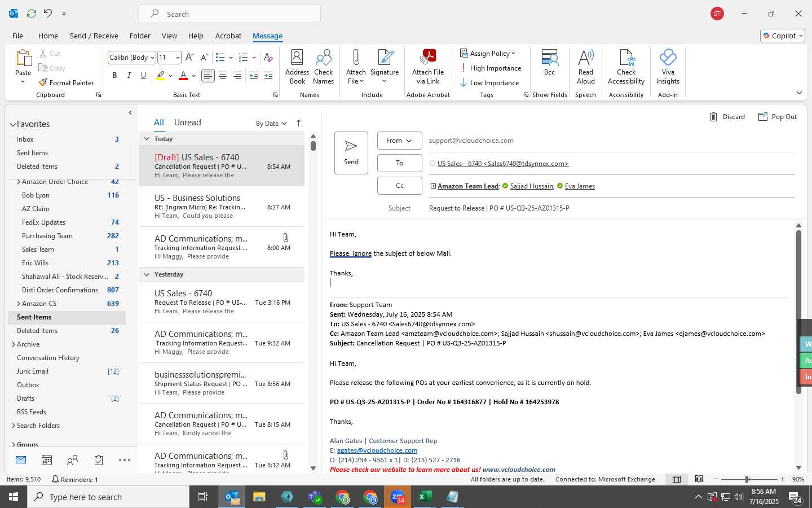Screen dimensions: 812x508
Task: Open font size dropdown
Action: [x=178, y=58]
